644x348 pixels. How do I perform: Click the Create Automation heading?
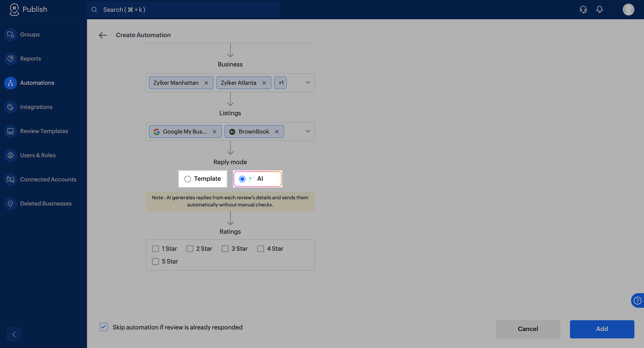pyautogui.click(x=143, y=35)
